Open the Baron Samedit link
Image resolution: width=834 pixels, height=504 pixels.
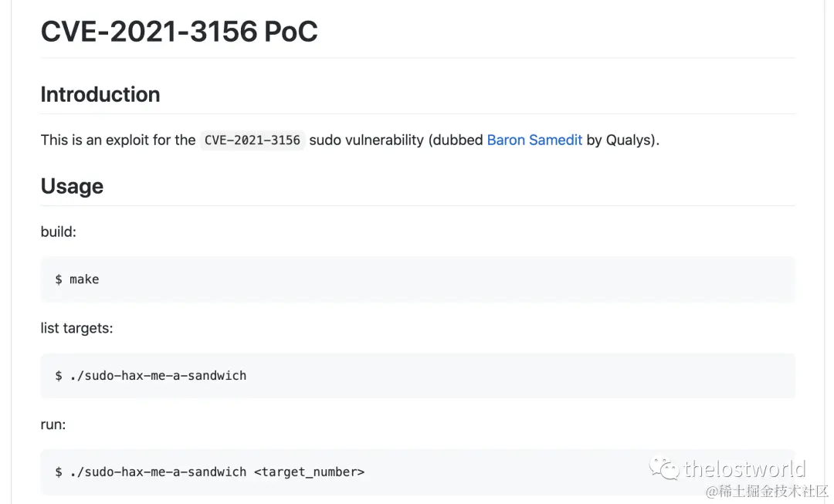click(x=534, y=140)
